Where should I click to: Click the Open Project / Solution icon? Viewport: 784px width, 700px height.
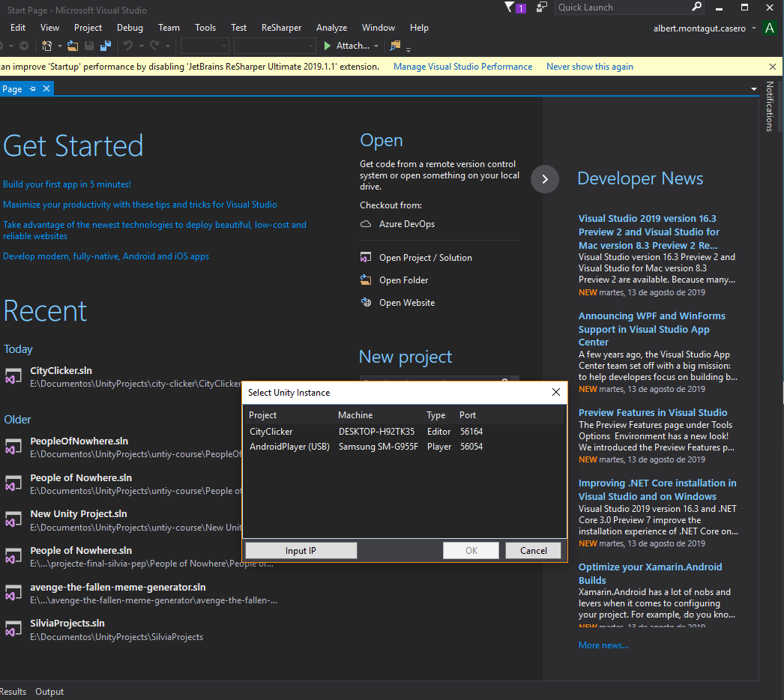(x=366, y=258)
